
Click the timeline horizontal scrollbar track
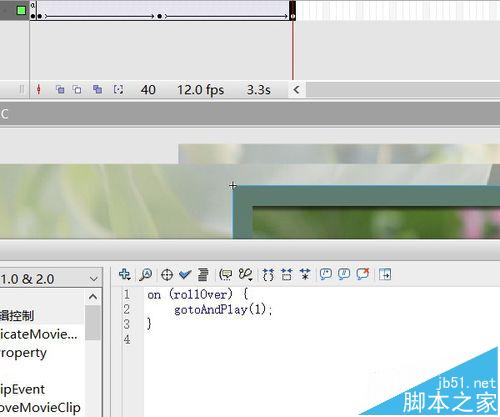click(403, 90)
